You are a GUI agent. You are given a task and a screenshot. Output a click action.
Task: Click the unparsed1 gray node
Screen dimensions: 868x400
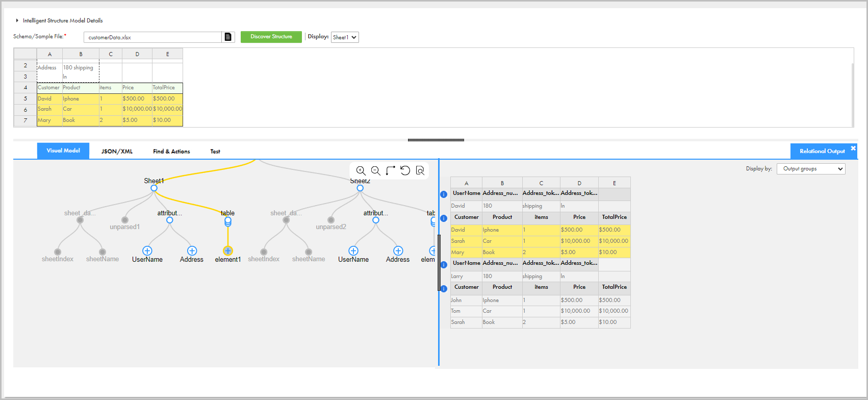(x=125, y=220)
